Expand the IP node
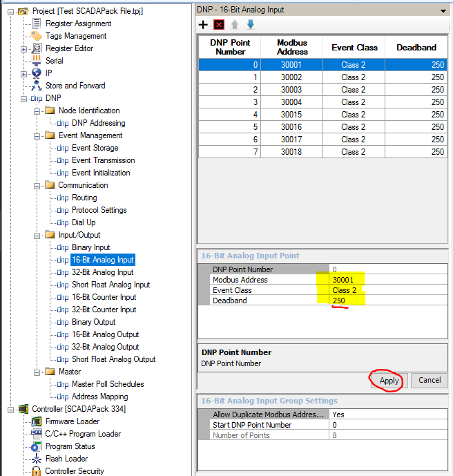 pyautogui.click(x=23, y=74)
